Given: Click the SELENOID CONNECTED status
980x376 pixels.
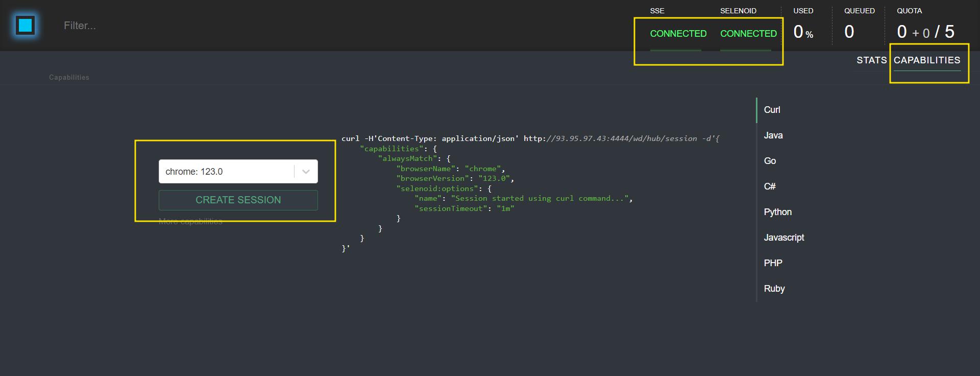Looking at the screenshot, I should [x=748, y=34].
